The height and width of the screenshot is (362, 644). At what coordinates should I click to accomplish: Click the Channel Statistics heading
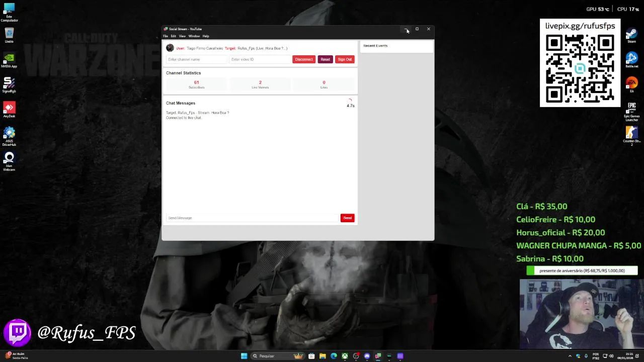pos(183,73)
